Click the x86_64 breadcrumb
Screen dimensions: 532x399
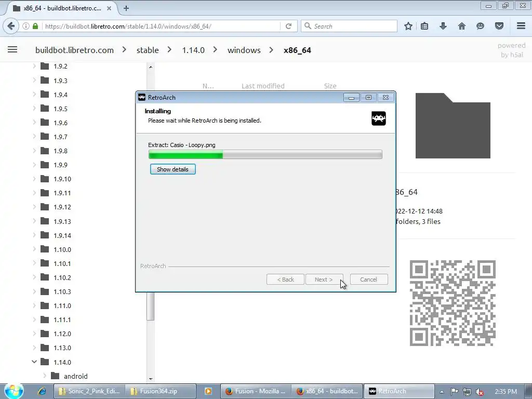tap(297, 50)
